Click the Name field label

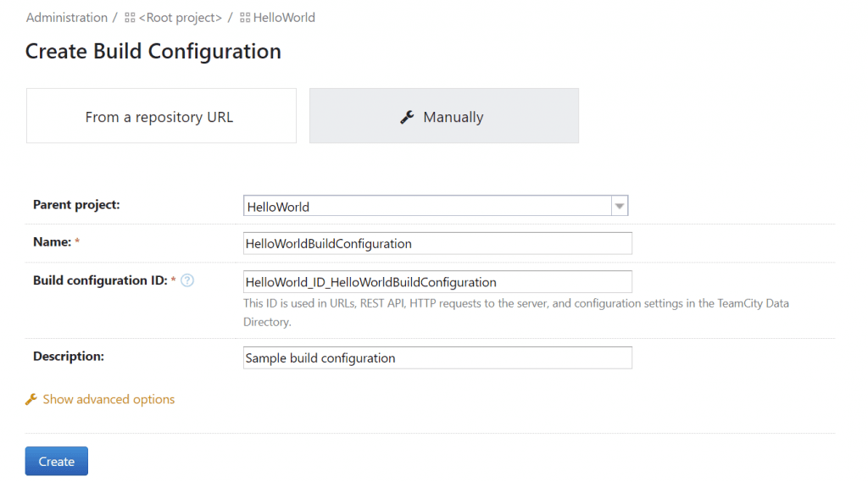point(52,242)
